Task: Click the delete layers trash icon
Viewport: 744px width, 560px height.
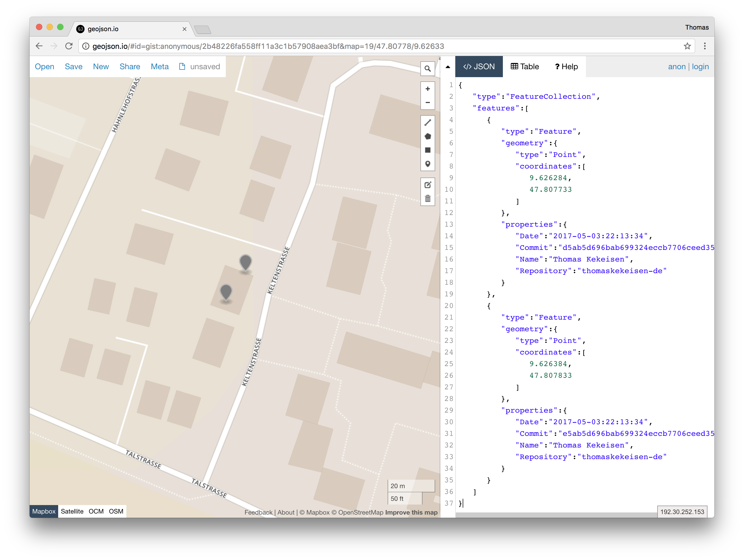Action: 428,199
